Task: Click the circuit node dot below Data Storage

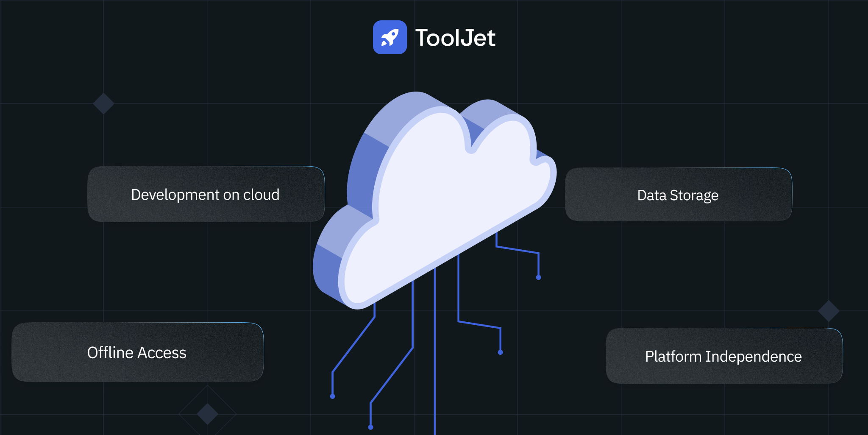Action: click(537, 277)
